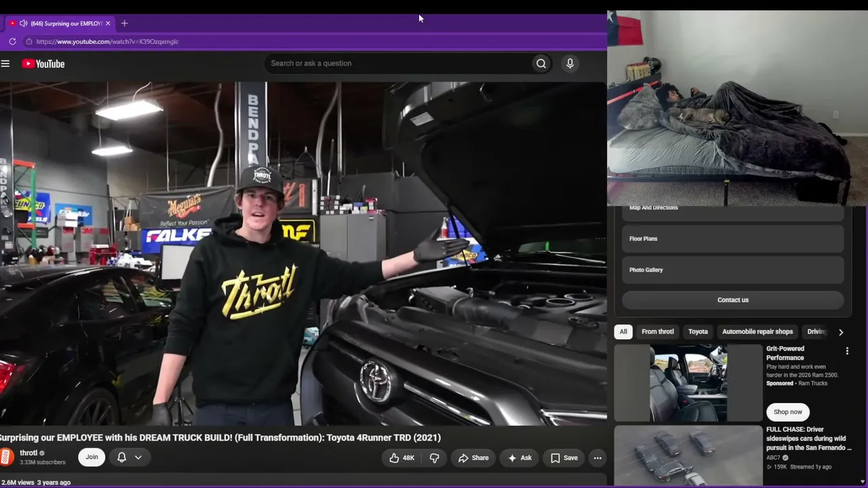Image resolution: width=868 pixels, height=488 pixels.
Task: Open the ABC7 channel name
Action: (773, 457)
